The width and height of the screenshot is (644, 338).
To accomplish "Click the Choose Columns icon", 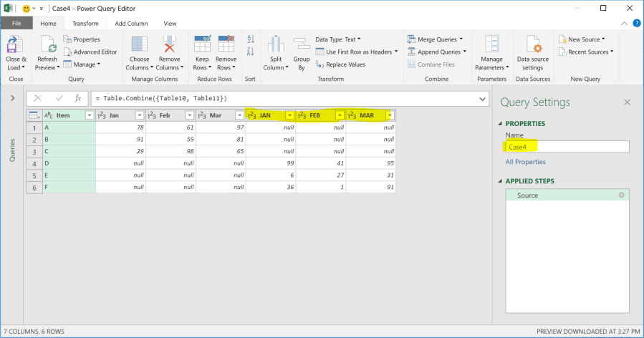I will pos(139,47).
